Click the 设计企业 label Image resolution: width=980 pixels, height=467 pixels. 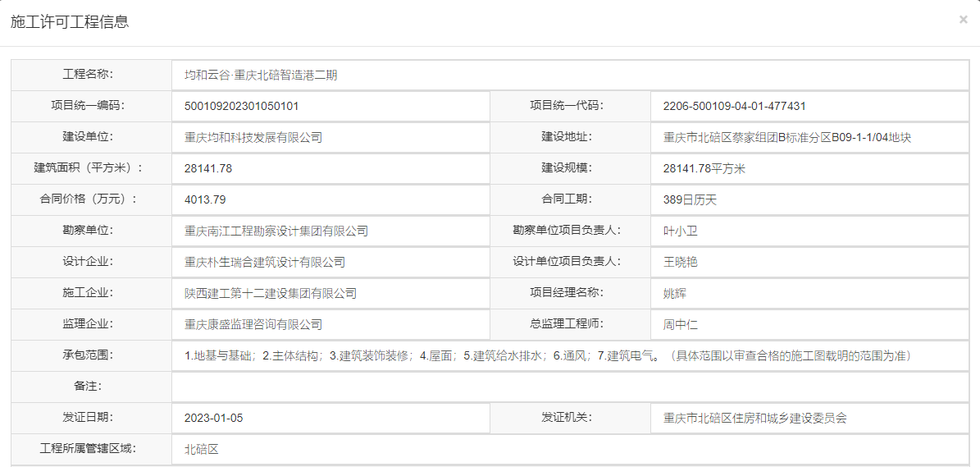click(x=87, y=262)
